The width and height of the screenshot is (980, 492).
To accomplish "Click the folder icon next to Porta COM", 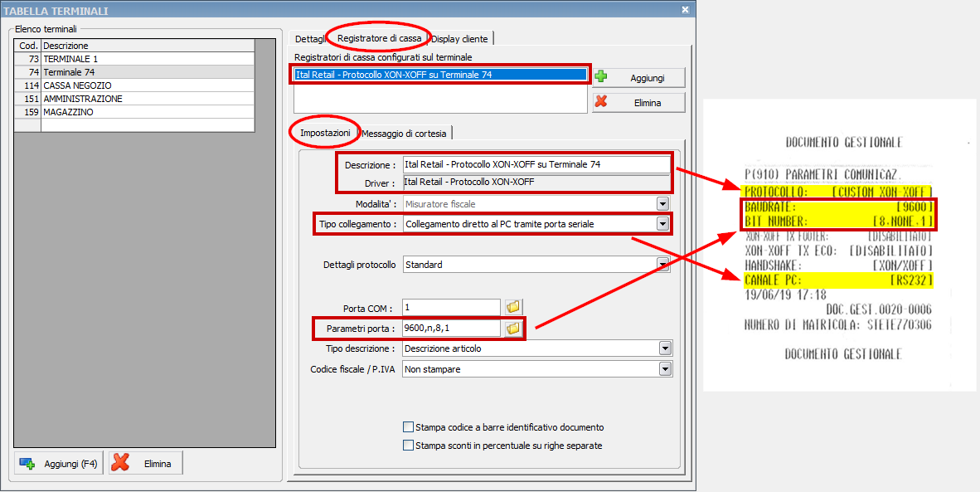I will click(x=513, y=308).
